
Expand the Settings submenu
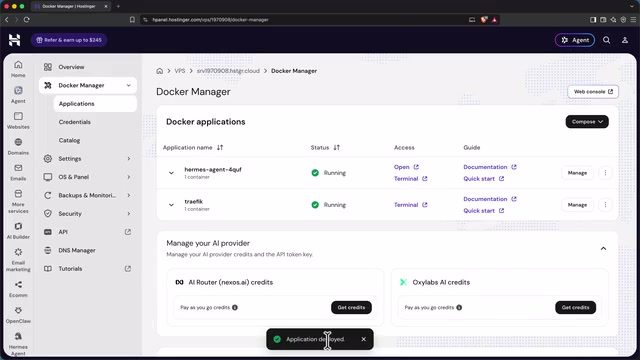tap(129, 158)
